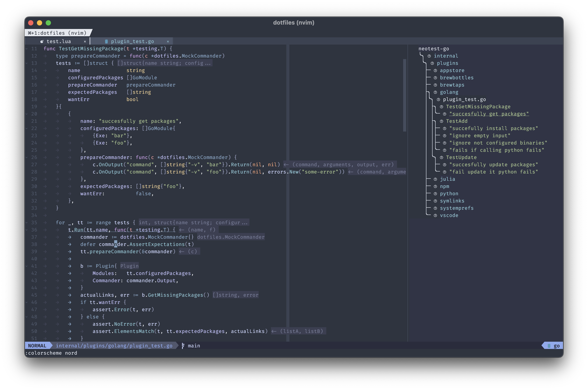The width and height of the screenshot is (588, 390).
Task: Click status icon next to TestAdd
Action: pyautogui.click(x=441, y=121)
